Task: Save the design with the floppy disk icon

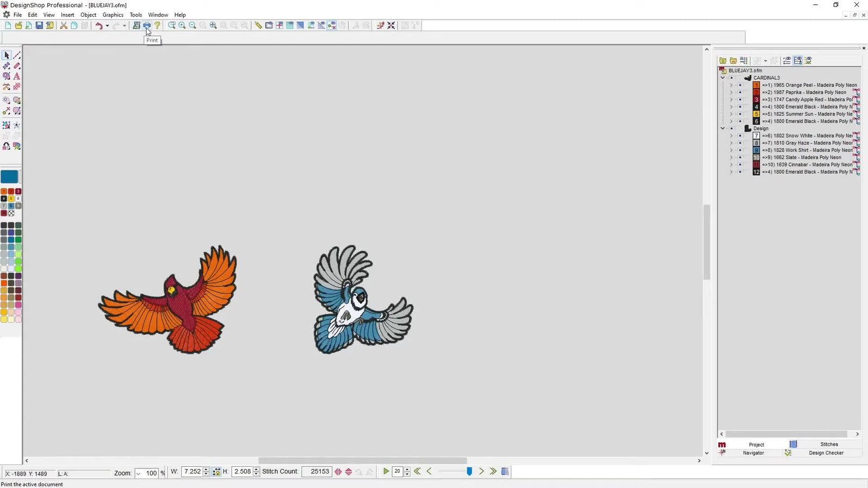Action: [x=39, y=25]
